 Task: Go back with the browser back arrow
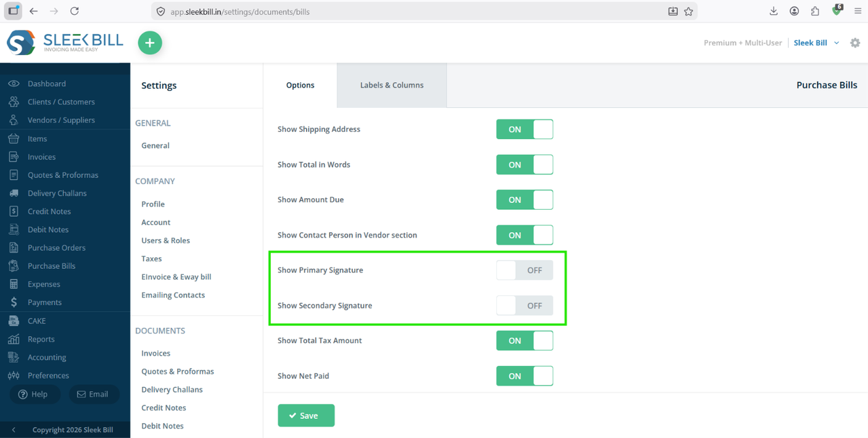33,11
